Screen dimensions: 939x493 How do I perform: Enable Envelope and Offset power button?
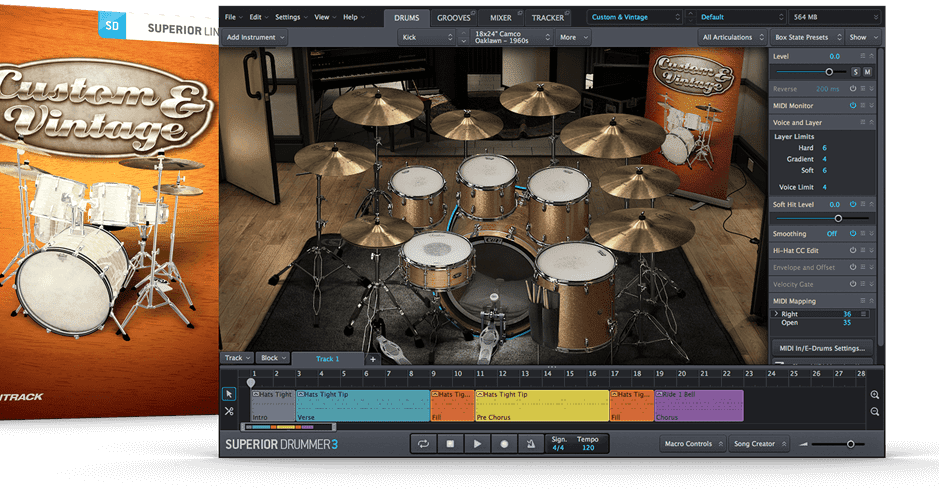coord(853,267)
